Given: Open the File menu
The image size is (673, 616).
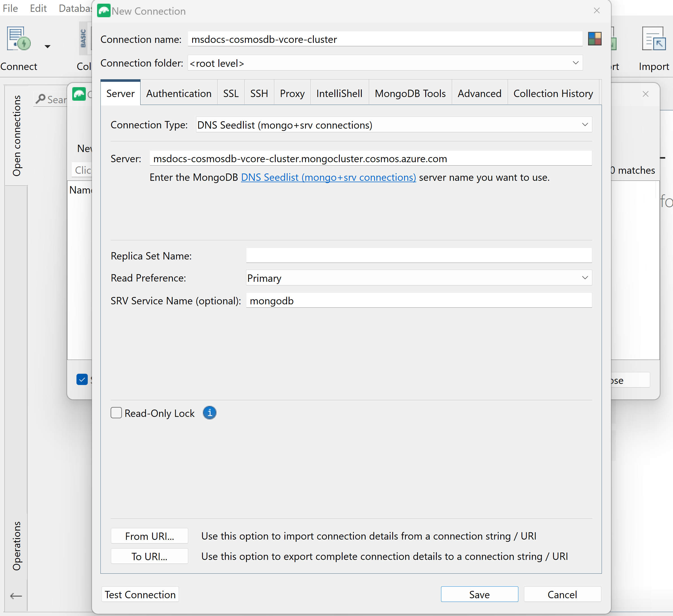Looking at the screenshot, I should [10, 8].
